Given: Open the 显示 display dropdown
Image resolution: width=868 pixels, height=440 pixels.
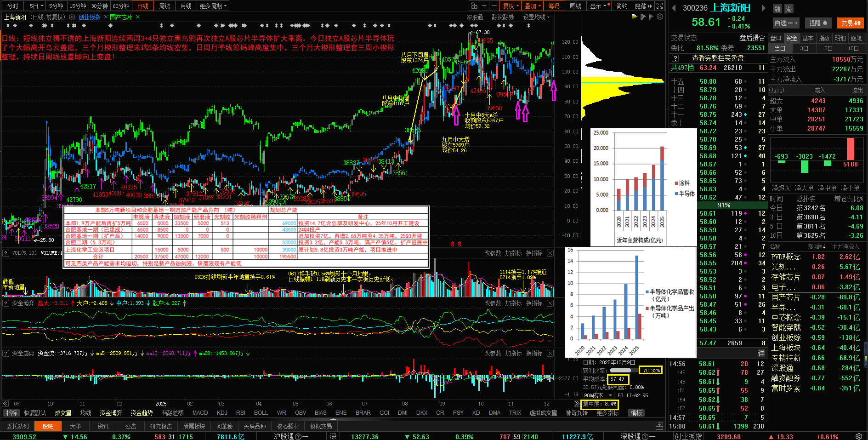Looking at the screenshot, I should tap(599, 6).
